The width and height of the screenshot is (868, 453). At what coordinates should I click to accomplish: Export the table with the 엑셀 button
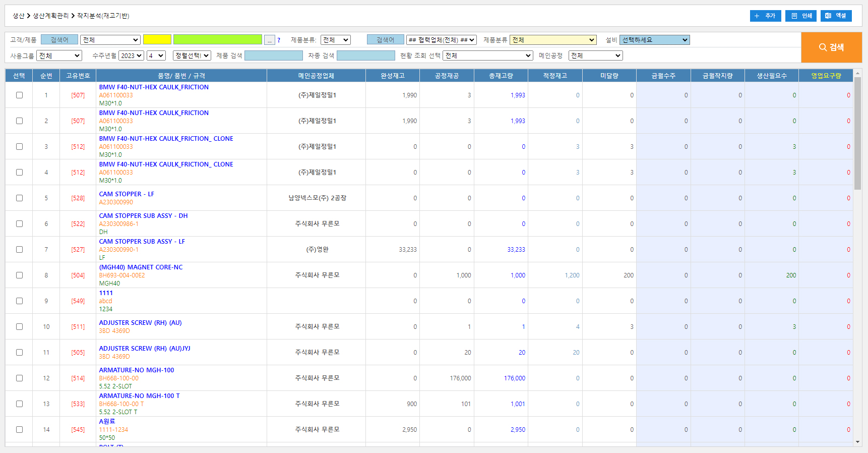(x=836, y=16)
